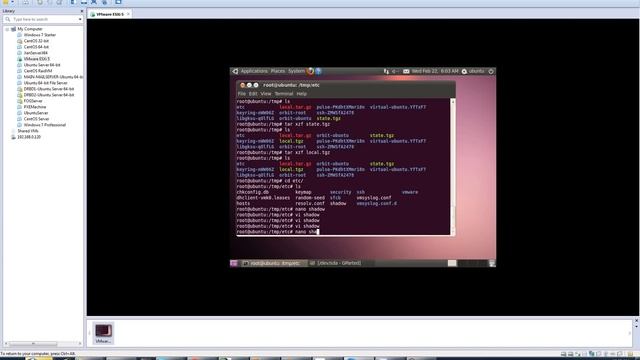Screen dimensions: 640x360
Task: Click the terminal title root@ubuntu: /tmp/etc
Action: point(291,85)
